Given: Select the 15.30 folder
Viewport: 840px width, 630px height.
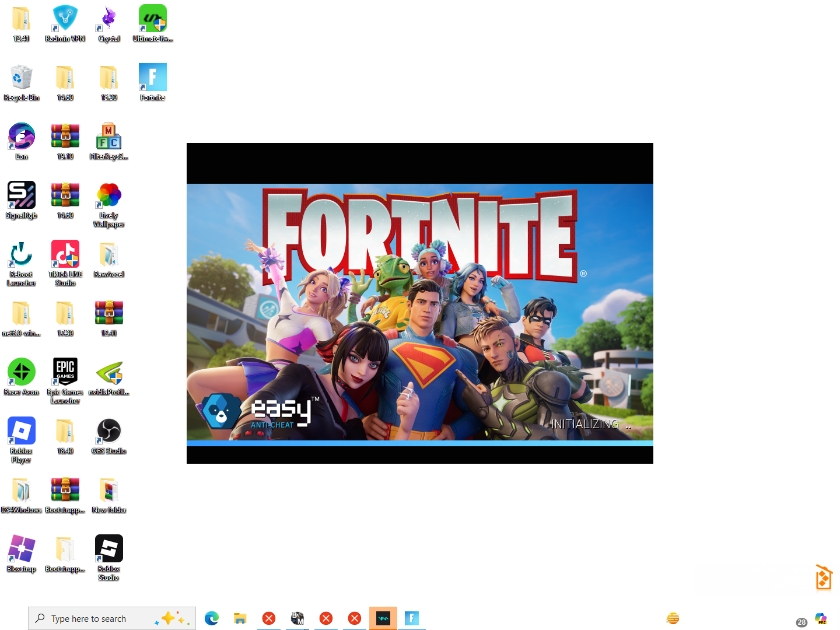Looking at the screenshot, I should 109,82.
